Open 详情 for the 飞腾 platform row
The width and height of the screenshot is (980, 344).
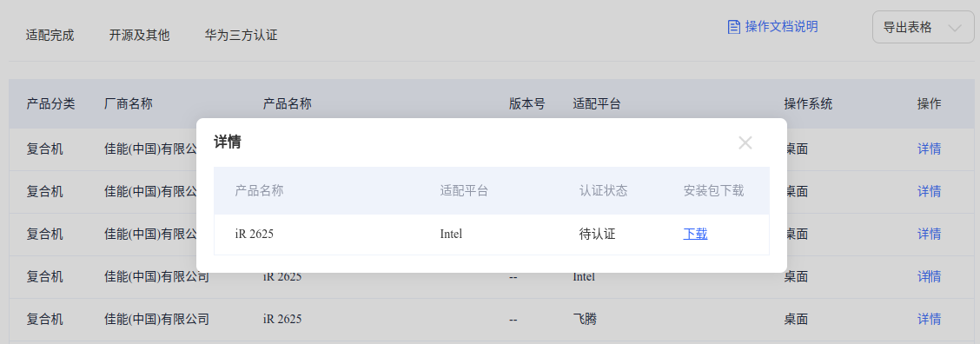coord(929,319)
